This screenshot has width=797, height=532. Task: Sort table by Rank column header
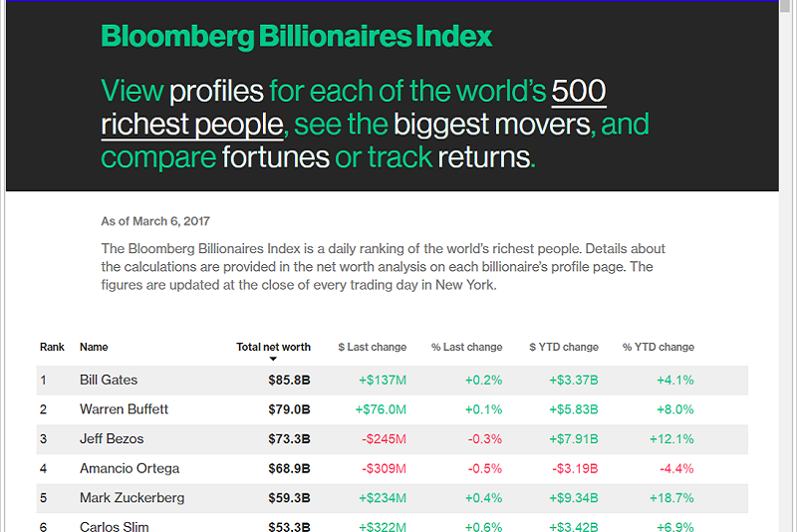(x=52, y=347)
